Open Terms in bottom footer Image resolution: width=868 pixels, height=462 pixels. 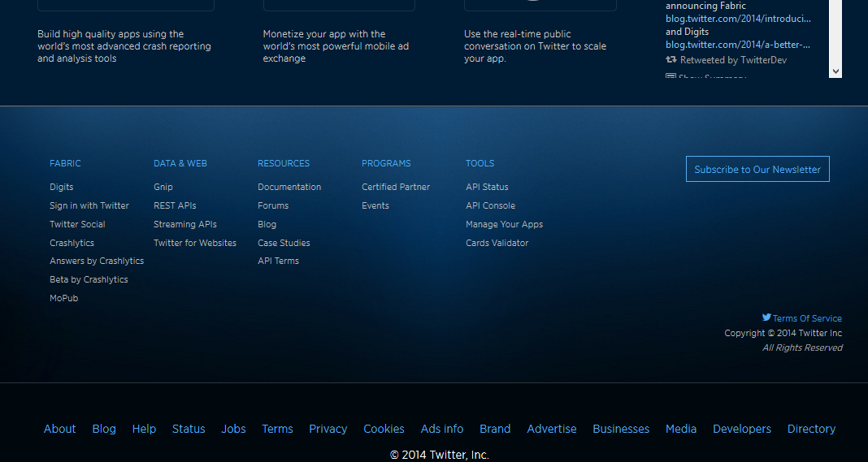(277, 429)
